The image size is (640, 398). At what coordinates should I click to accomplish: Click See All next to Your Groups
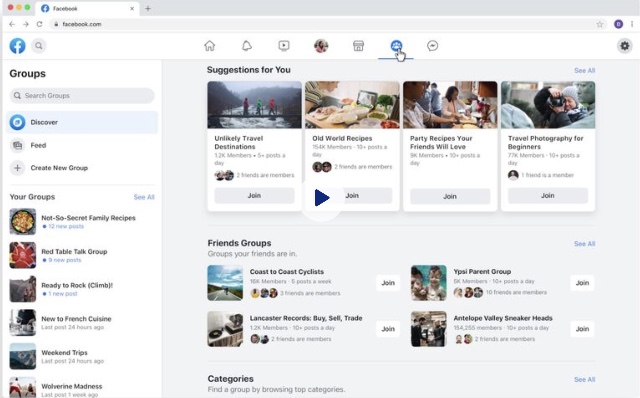(x=144, y=197)
